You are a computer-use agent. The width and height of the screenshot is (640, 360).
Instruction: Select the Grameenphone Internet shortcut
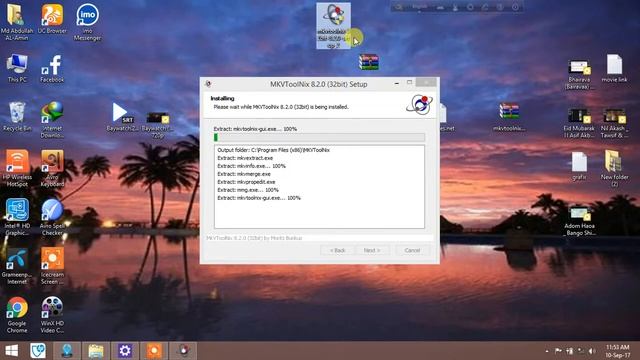17,266
